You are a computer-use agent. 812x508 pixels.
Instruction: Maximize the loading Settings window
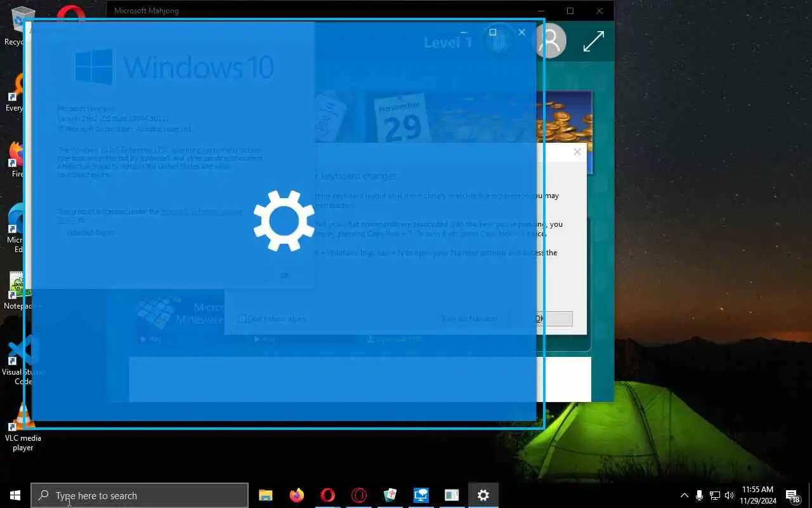coord(493,32)
